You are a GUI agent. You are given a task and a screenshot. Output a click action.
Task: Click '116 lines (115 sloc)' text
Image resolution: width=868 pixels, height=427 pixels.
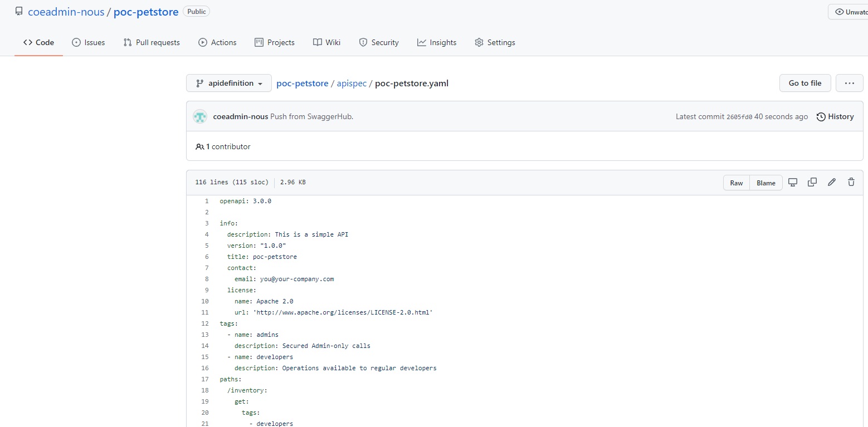point(232,183)
